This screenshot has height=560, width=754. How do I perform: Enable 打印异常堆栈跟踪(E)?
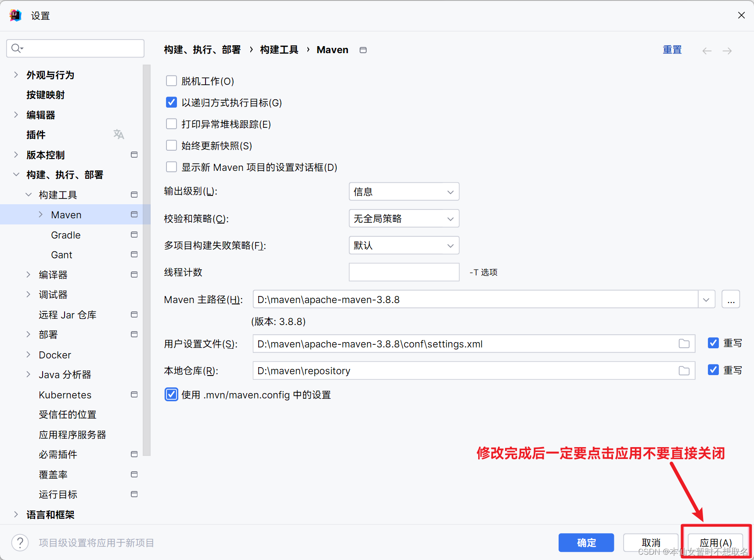[171, 124]
